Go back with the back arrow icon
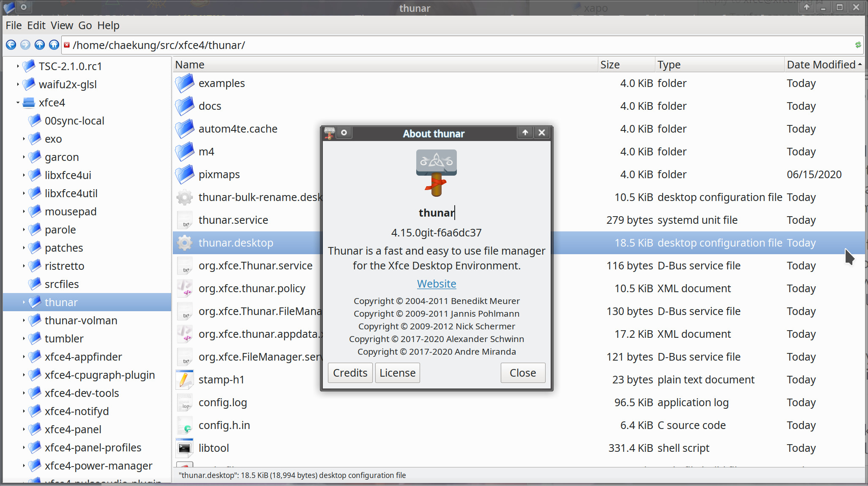Screen dimensions: 868x486 11,45
